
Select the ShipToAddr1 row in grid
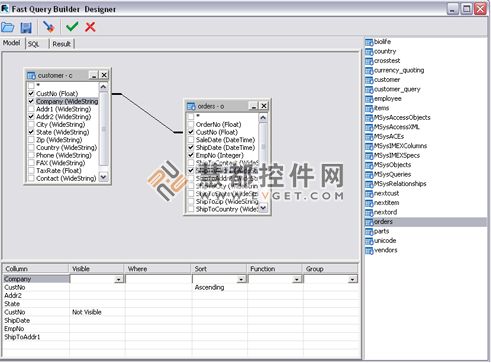(x=36, y=337)
